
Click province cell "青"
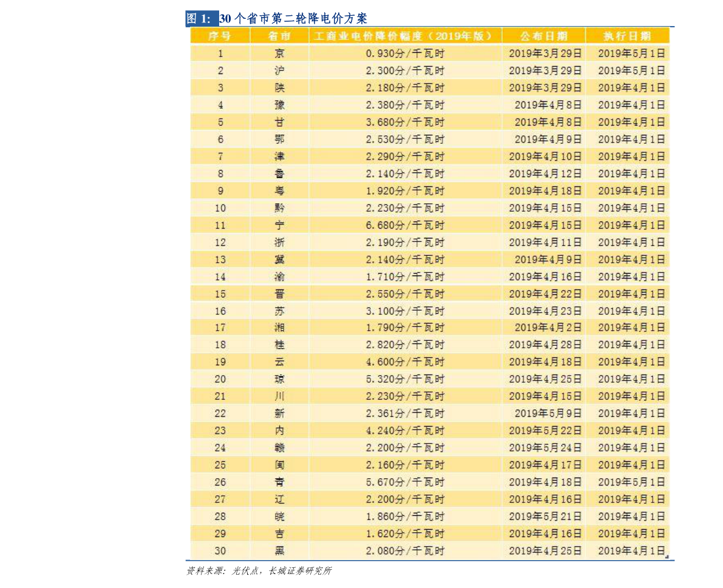[279, 482]
